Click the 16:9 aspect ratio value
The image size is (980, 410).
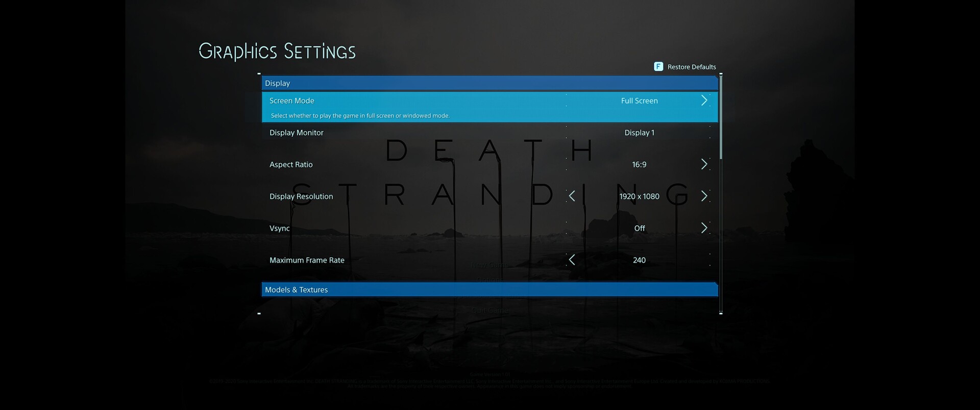[x=639, y=164]
